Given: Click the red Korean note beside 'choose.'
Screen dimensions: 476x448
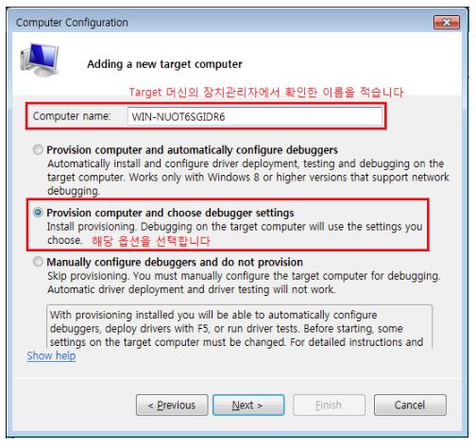Looking at the screenshot, I should [151, 241].
